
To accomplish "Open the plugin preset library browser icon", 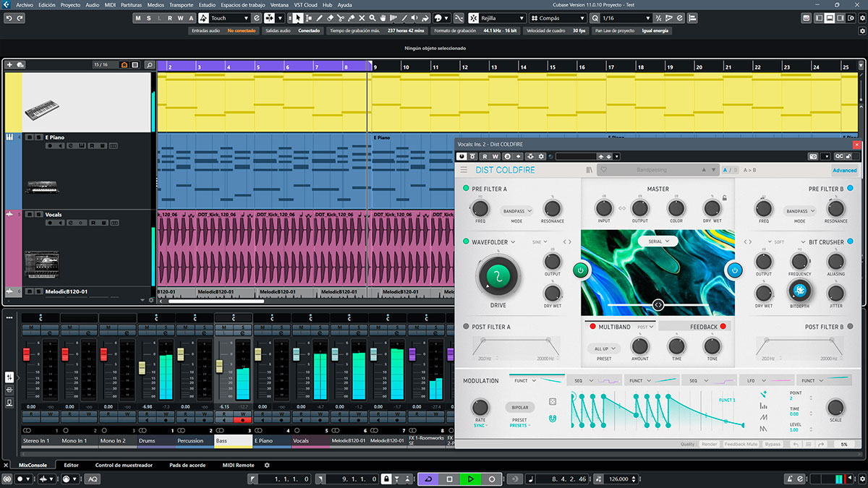I will point(590,171).
